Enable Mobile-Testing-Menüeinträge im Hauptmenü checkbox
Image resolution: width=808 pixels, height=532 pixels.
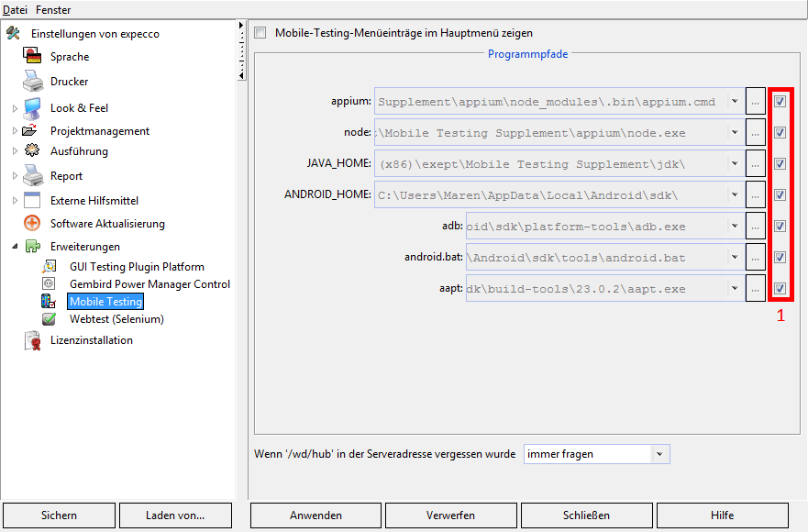(260, 33)
